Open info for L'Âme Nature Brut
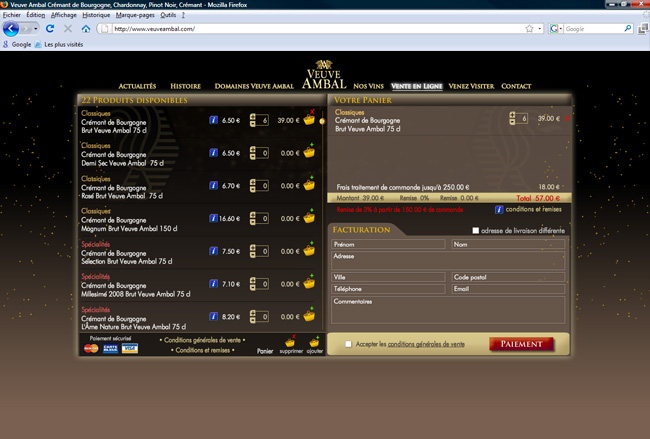Screen dimensions: 650x439 pos(213,317)
